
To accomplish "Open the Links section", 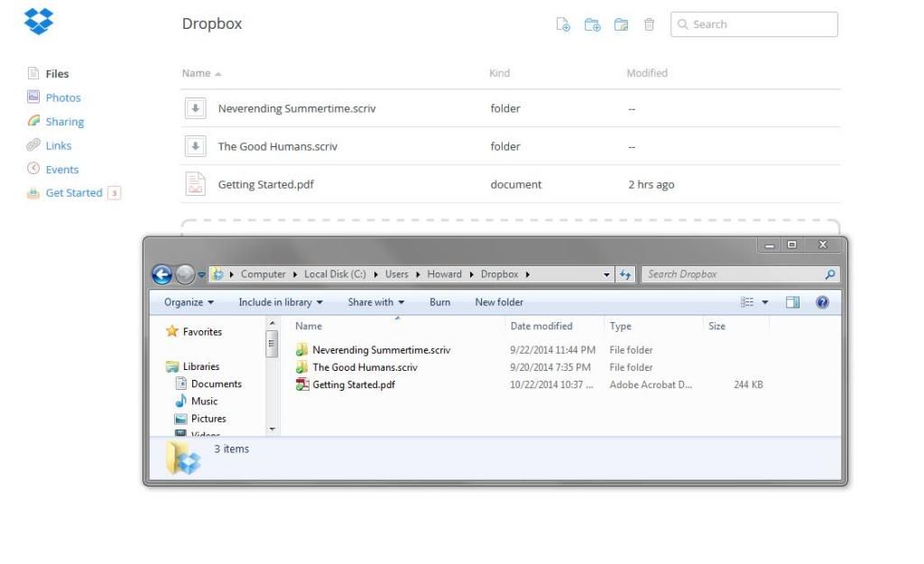I will (x=59, y=145).
